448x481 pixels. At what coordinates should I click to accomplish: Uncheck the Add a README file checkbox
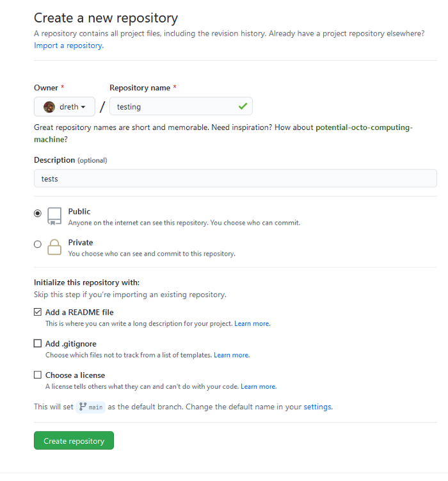[x=38, y=313]
